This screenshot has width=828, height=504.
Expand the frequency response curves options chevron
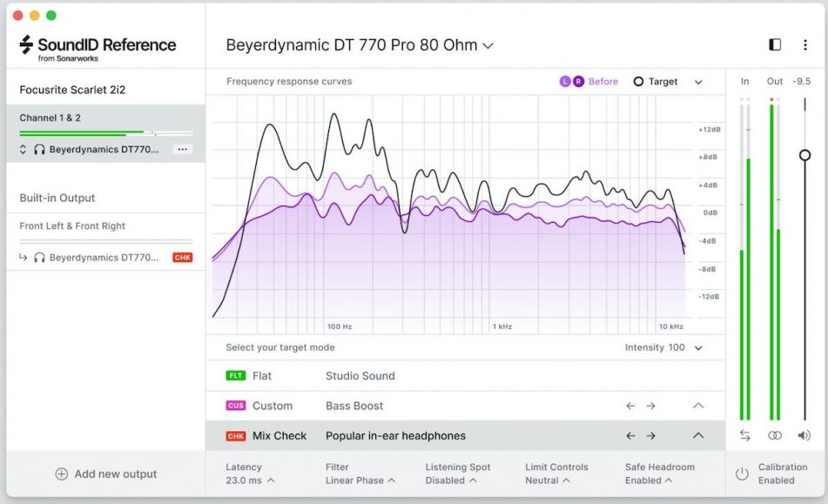click(x=698, y=82)
